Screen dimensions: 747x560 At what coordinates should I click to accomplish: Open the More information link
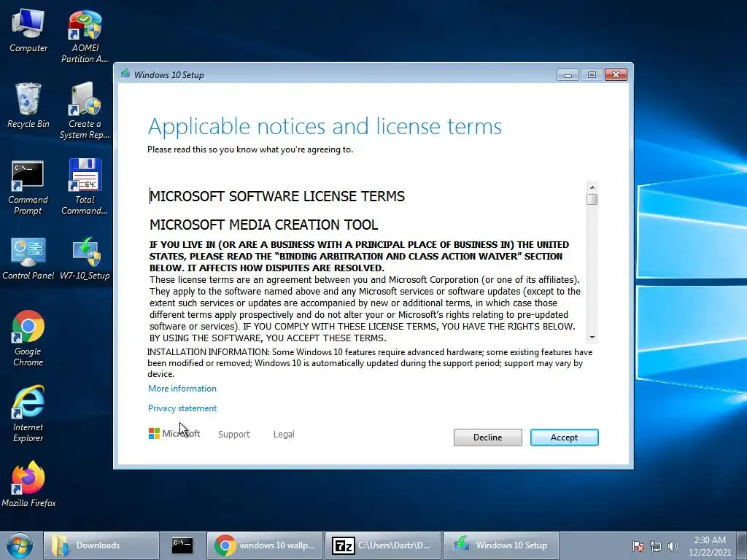(182, 388)
